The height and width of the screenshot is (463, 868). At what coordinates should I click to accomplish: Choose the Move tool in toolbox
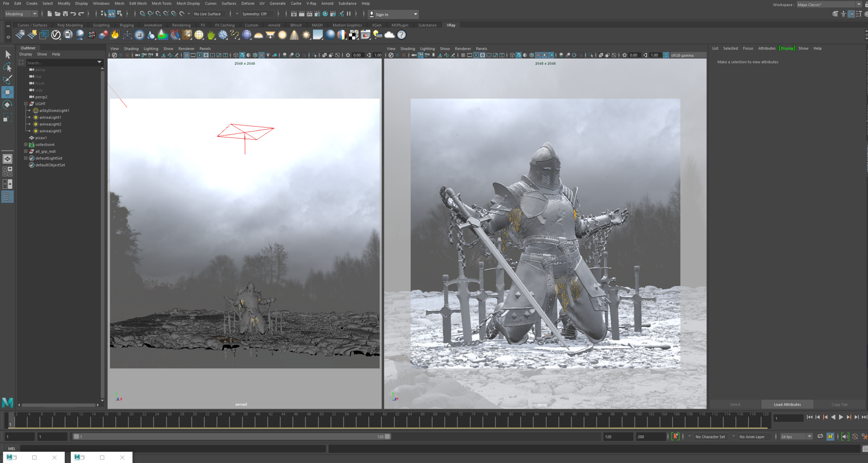click(8, 92)
